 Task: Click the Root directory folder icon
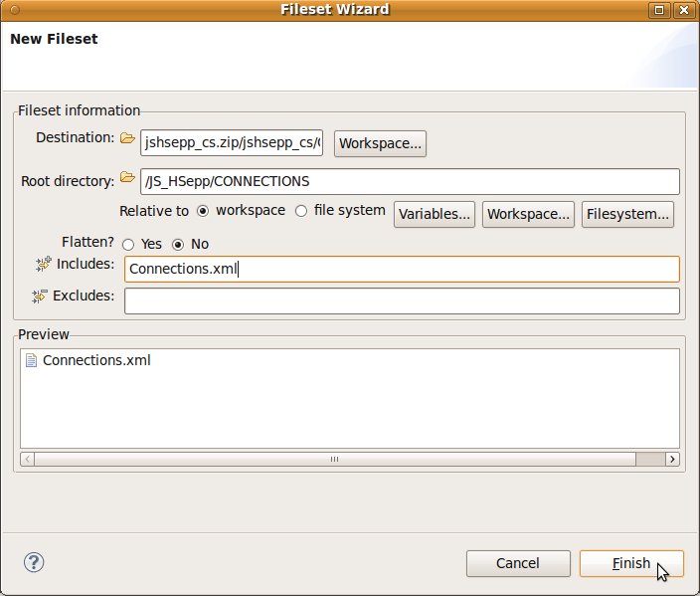(127, 178)
